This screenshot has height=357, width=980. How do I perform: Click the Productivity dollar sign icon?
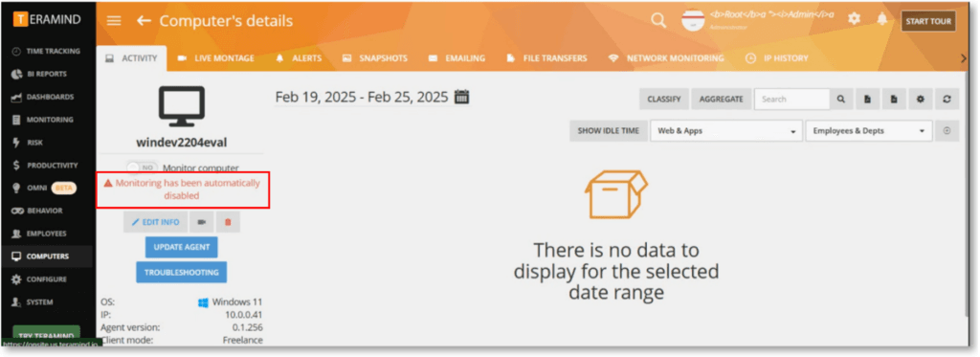click(x=17, y=165)
